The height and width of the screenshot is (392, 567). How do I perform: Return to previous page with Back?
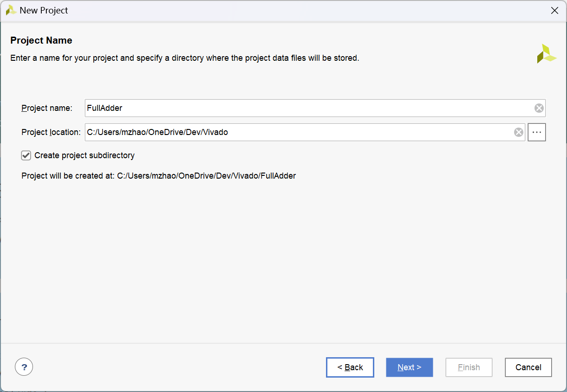350,367
